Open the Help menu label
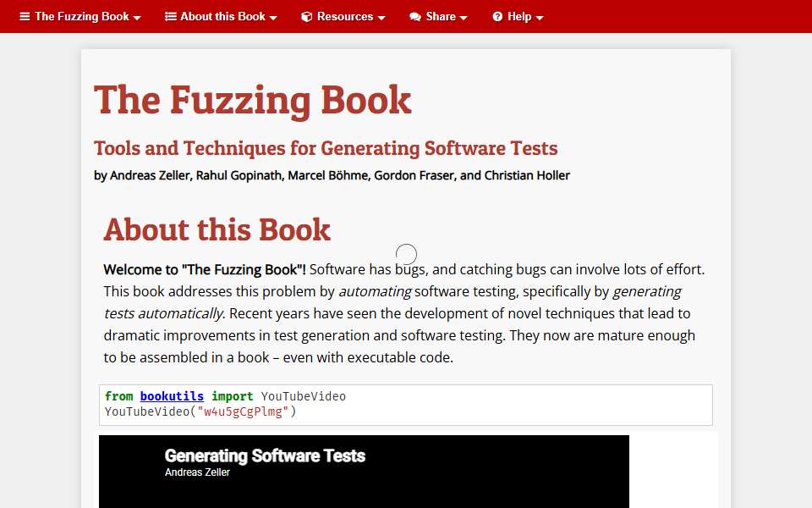 tap(519, 17)
